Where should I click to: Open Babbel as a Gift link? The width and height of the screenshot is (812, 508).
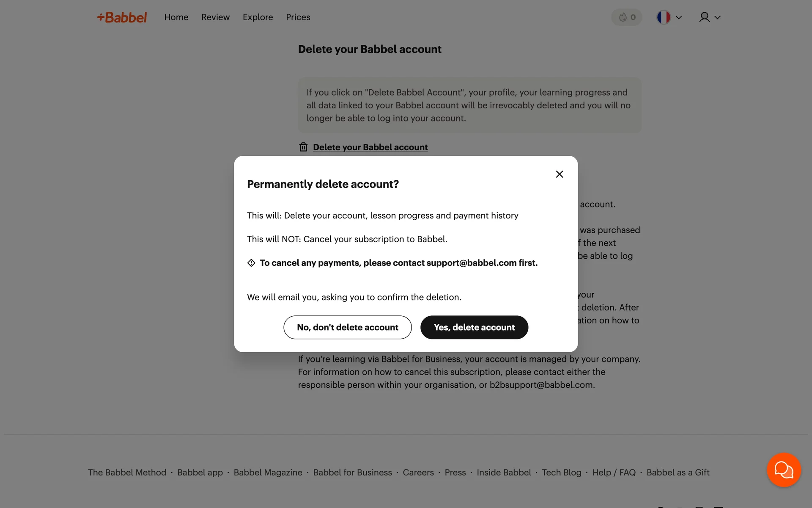coord(678,472)
